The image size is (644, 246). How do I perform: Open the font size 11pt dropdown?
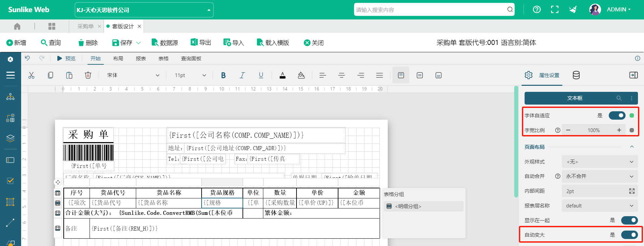[190, 75]
